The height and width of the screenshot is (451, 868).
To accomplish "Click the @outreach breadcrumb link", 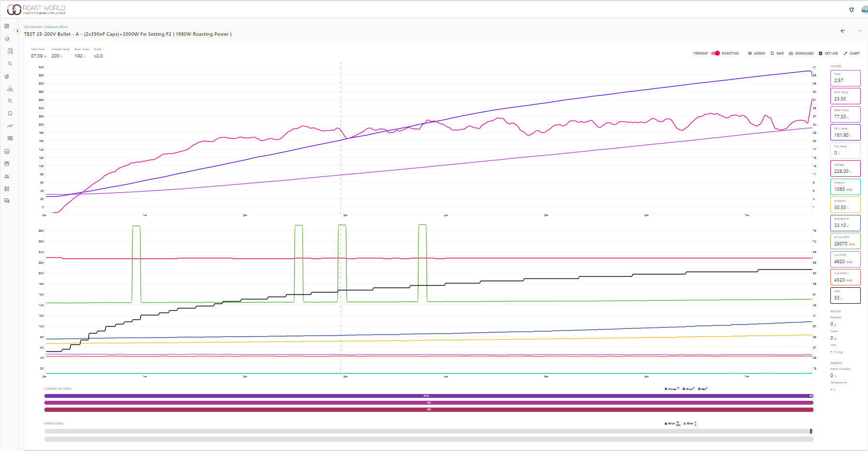I will tap(33, 27).
